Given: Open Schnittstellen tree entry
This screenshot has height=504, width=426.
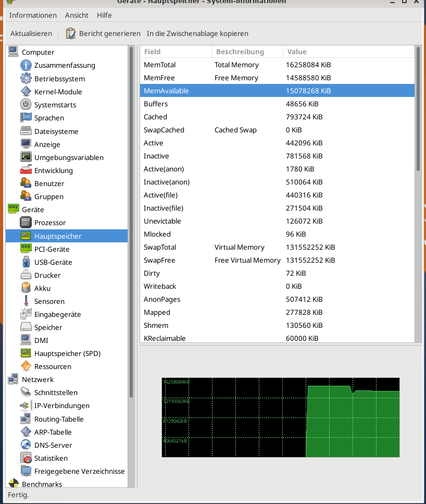Looking at the screenshot, I should coord(56,392).
